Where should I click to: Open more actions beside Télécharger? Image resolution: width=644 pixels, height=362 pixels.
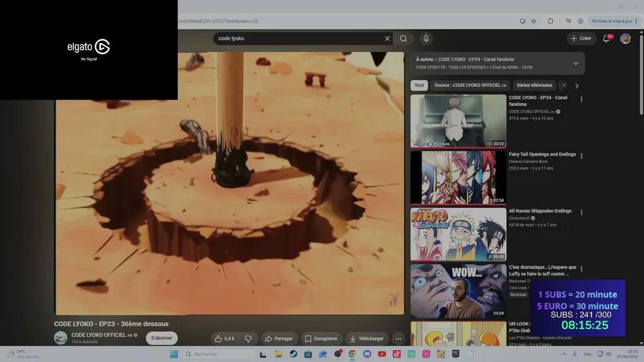tap(398, 339)
